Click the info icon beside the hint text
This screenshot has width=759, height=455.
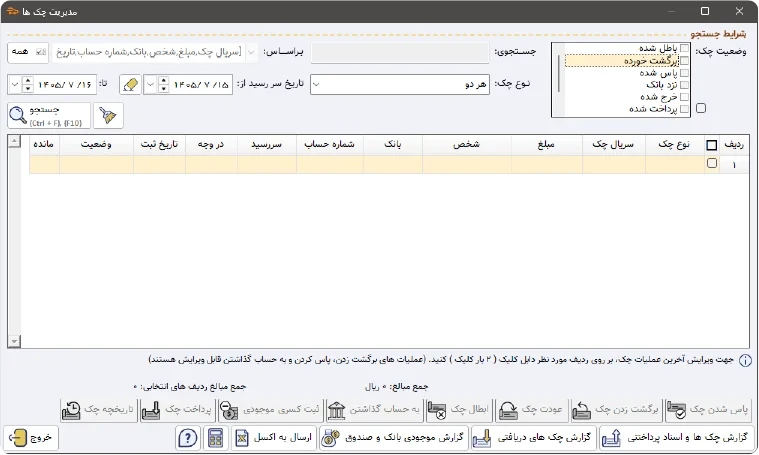(745, 361)
